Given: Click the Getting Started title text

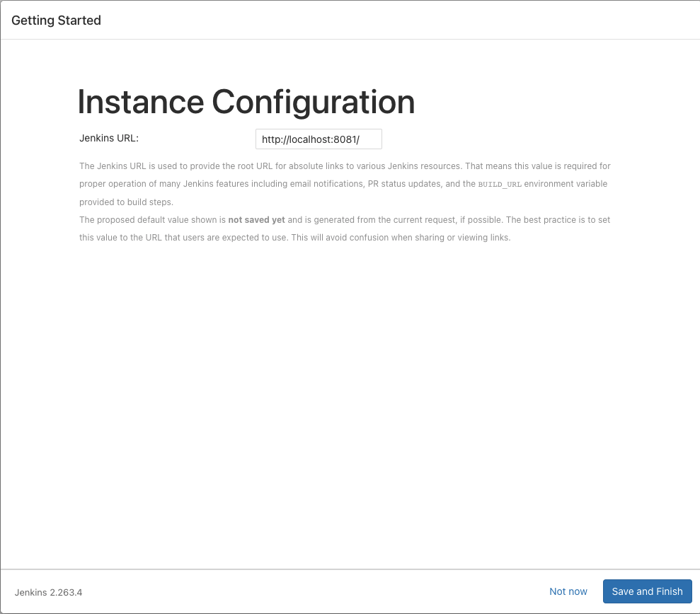Looking at the screenshot, I should 56,21.
